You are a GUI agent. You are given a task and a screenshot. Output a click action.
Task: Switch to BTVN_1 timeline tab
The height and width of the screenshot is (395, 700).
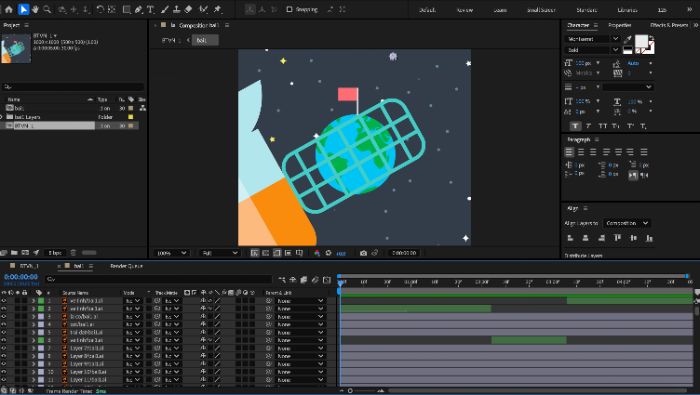29,266
